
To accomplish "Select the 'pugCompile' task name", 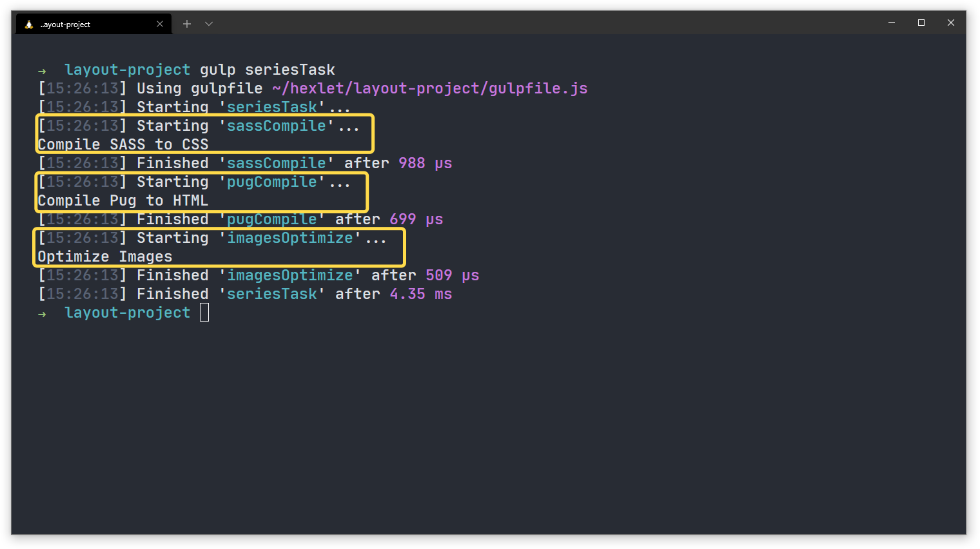I will (x=271, y=182).
